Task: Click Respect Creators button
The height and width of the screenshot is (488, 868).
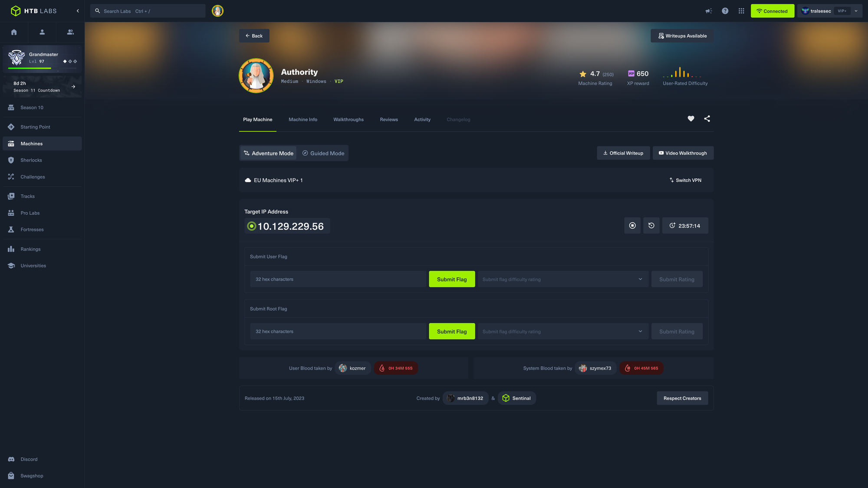Action: click(x=682, y=398)
